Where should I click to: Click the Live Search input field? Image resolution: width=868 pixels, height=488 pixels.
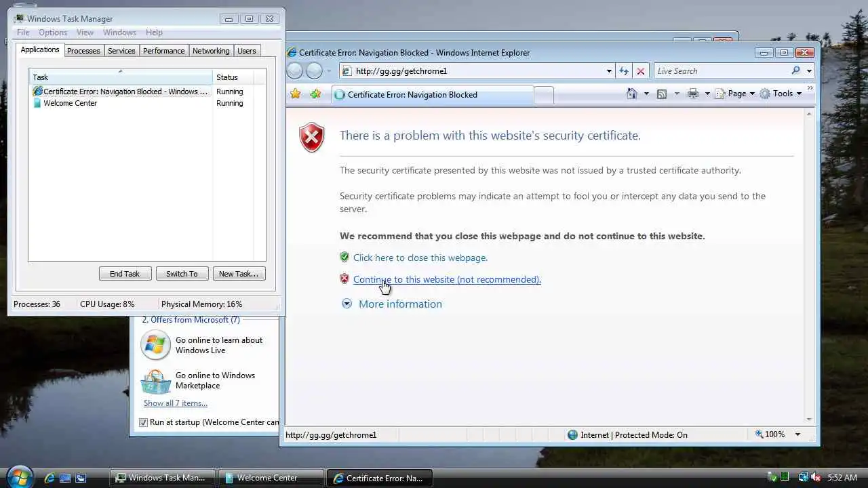click(x=721, y=70)
